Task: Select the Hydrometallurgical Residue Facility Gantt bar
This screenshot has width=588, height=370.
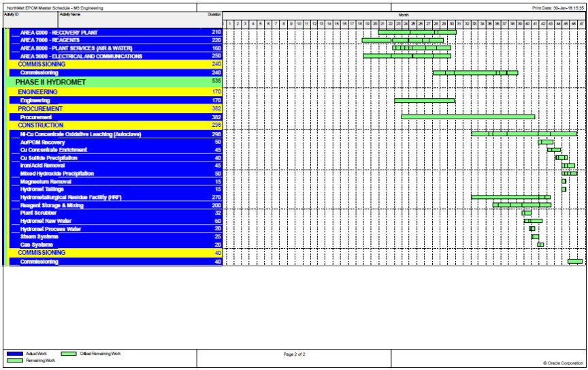Action: pyautogui.click(x=510, y=197)
